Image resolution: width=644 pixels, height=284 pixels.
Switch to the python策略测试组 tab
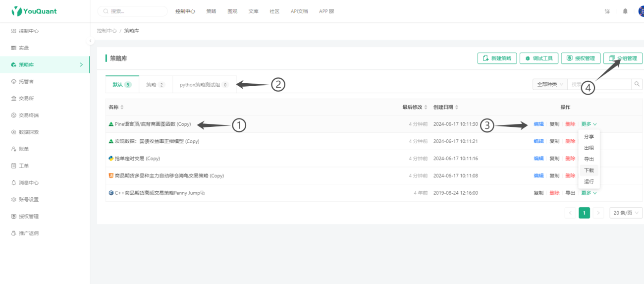coord(204,85)
